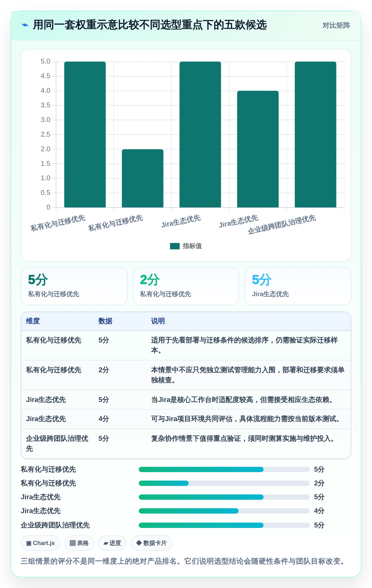Click the chart y-axis label 2.5
Image resolution: width=372 pixels, height=588 pixels.
point(45,135)
